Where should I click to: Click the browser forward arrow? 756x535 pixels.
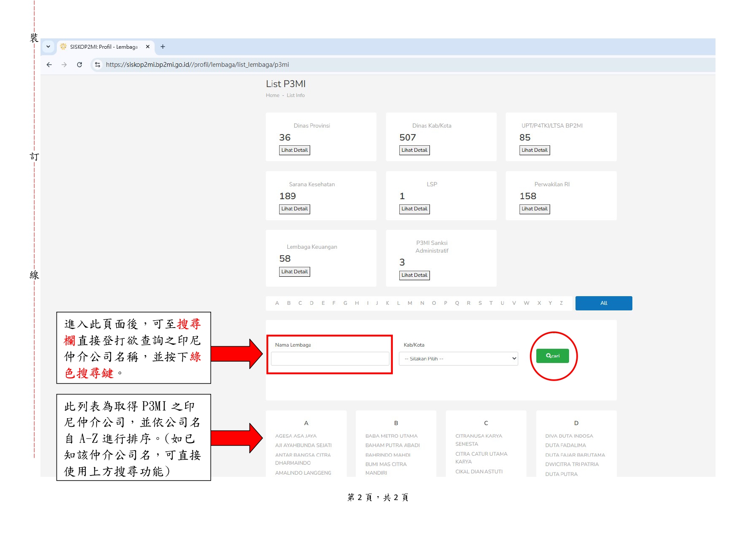pos(64,65)
